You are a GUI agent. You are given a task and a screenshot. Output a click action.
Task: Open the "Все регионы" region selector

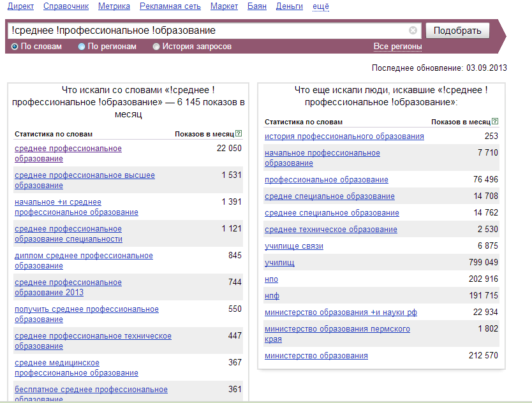[x=397, y=47]
